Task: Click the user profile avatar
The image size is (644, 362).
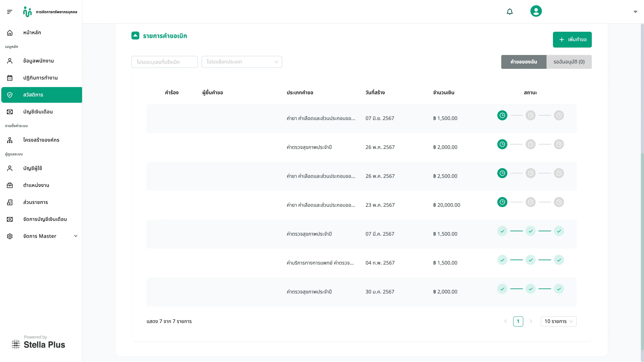Action: pos(536,11)
